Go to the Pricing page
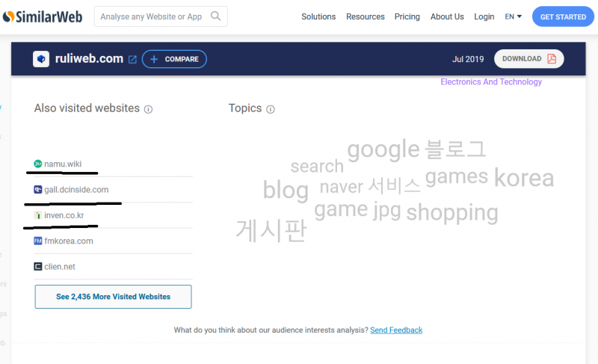This screenshot has width=598, height=364. tap(407, 16)
